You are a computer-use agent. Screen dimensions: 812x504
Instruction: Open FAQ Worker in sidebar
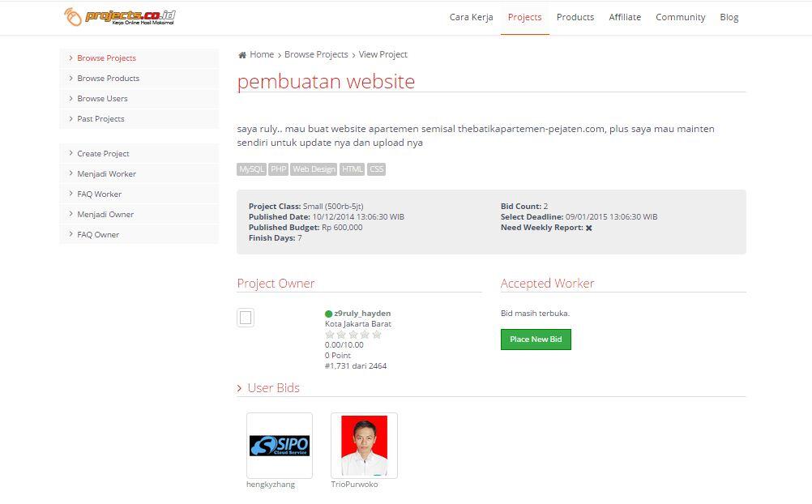click(139, 194)
